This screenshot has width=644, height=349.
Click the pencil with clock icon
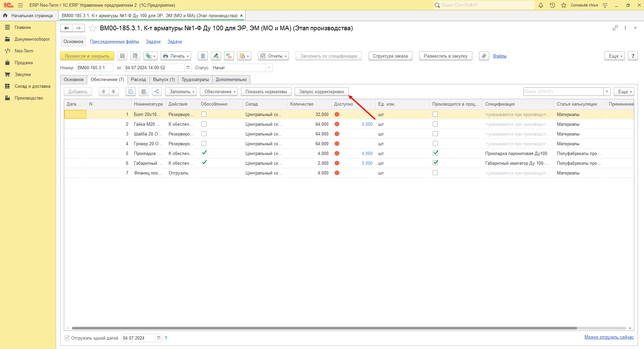[216, 56]
